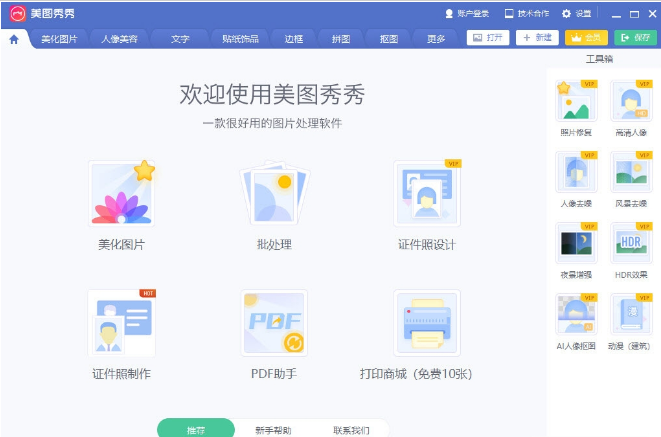Open the 证件照设计 VIP icon
This screenshot has height=437, width=661.
(x=427, y=193)
